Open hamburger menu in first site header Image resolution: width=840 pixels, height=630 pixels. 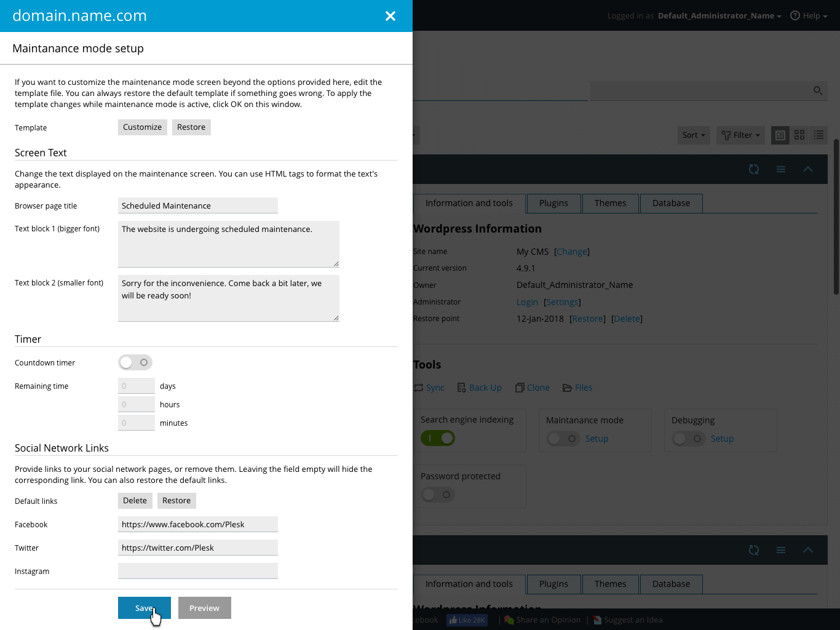(781, 169)
